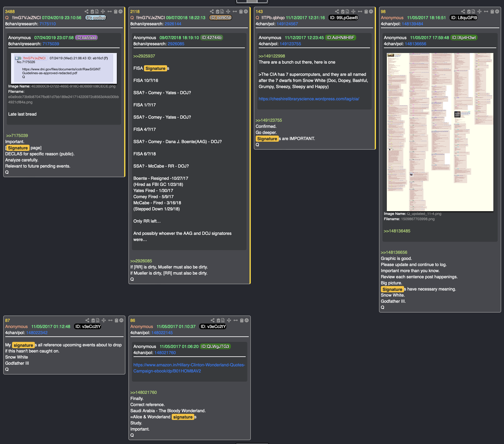Click image file icon on post 143
The width and height of the screenshot is (504, 444).
tap(347, 12)
